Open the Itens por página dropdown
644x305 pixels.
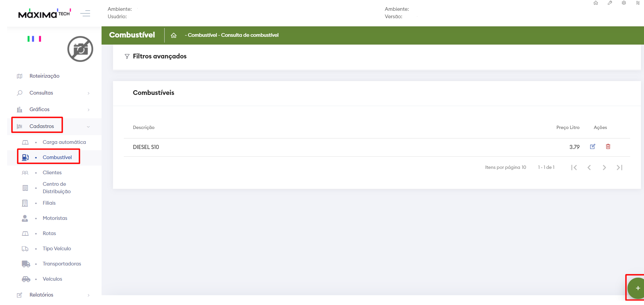(506, 167)
